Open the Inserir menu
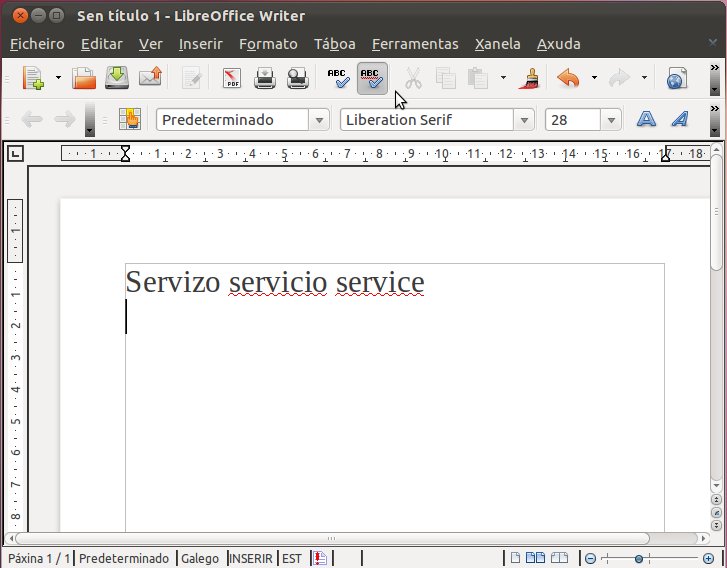The height and width of the screenshot is (568, 727). click(201, 44)
